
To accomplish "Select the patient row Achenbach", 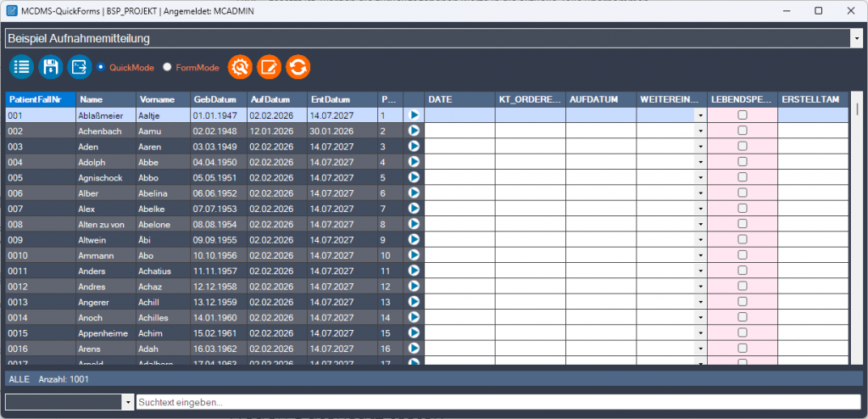I will 102,131.
